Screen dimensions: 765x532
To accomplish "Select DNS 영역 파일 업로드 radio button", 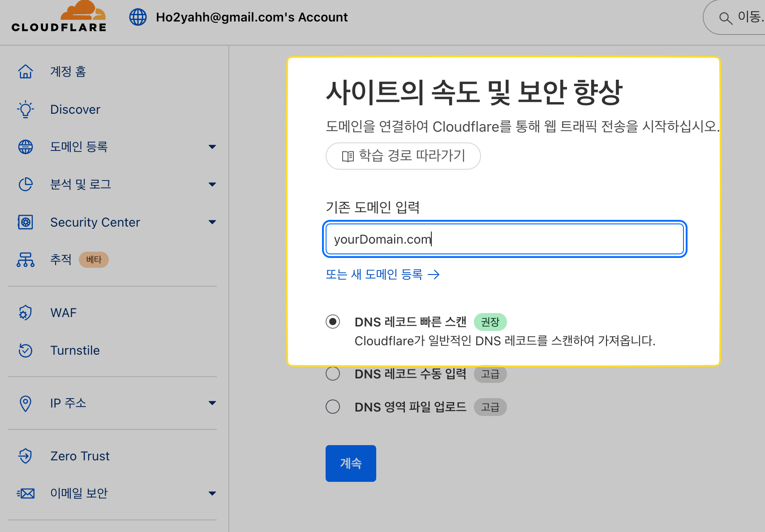I will (x=333, y=407).
